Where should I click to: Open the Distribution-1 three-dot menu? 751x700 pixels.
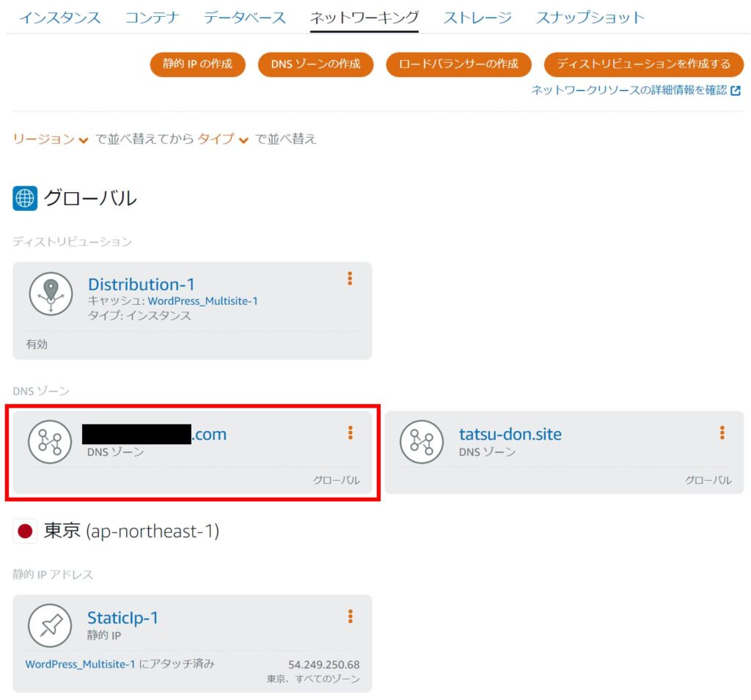click(x=350, y=279)
